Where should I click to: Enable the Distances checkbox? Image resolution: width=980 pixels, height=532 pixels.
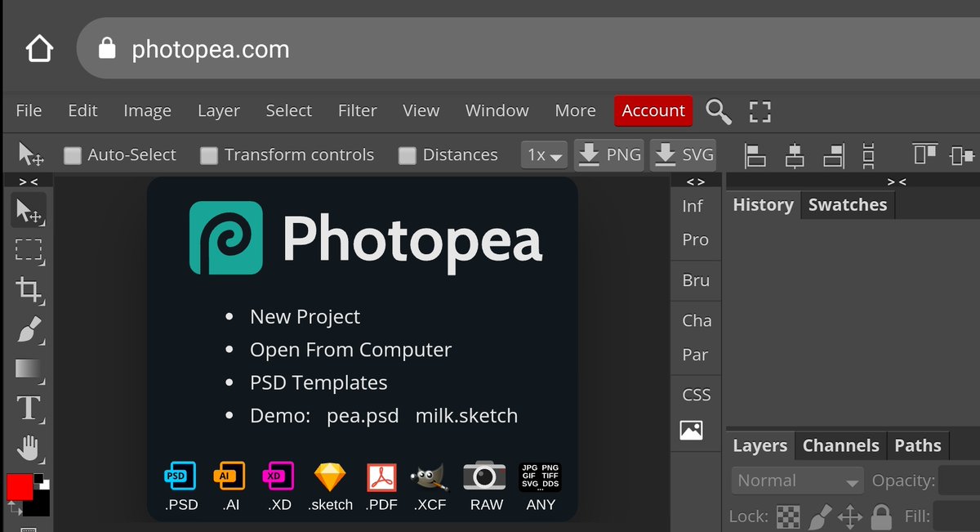(407, 155)
